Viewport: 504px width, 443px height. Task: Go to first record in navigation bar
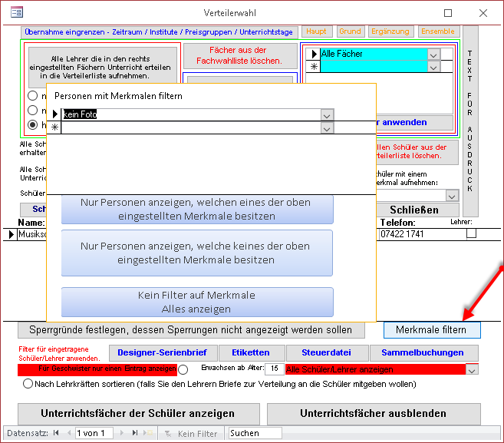point(56,434)
